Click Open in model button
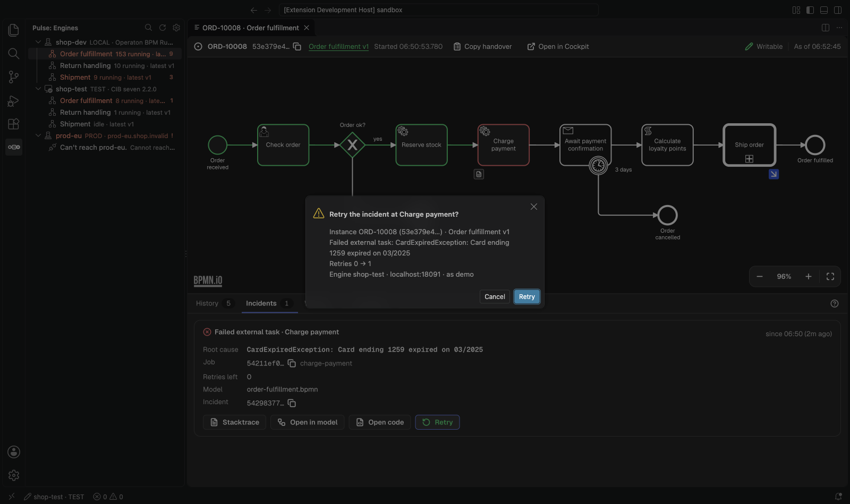 (x=308, y=423)
